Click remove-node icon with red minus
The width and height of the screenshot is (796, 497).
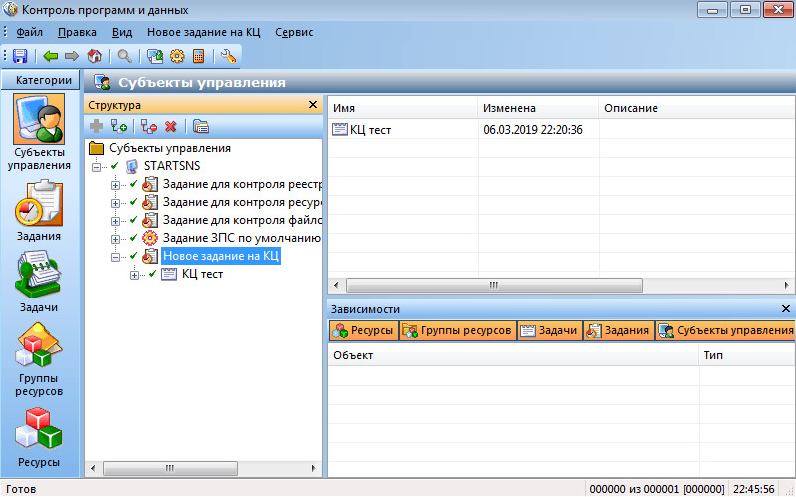149,126
